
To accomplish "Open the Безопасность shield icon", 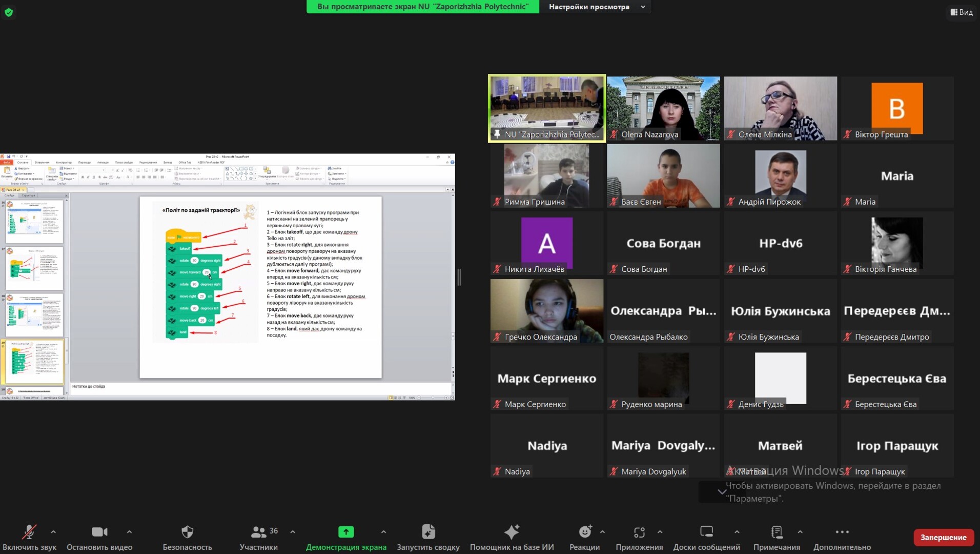I will [187, 532].
